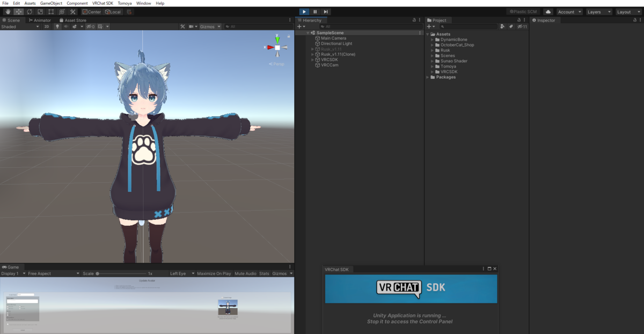644x334 pixels.
Task: Expand Rusk_v1.11(Clone) in Hierarchy
Action: [x=313, y=54]
